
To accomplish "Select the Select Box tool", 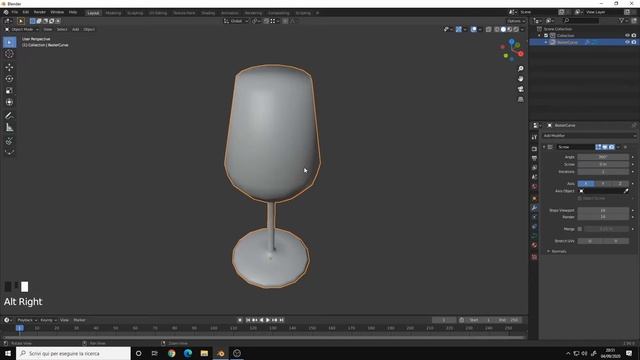I will tap(9, 42).
